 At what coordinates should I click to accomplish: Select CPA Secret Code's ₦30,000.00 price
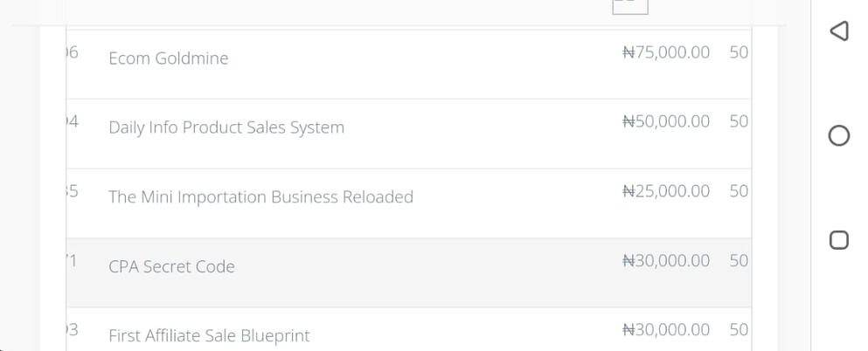tap(665, 261)
